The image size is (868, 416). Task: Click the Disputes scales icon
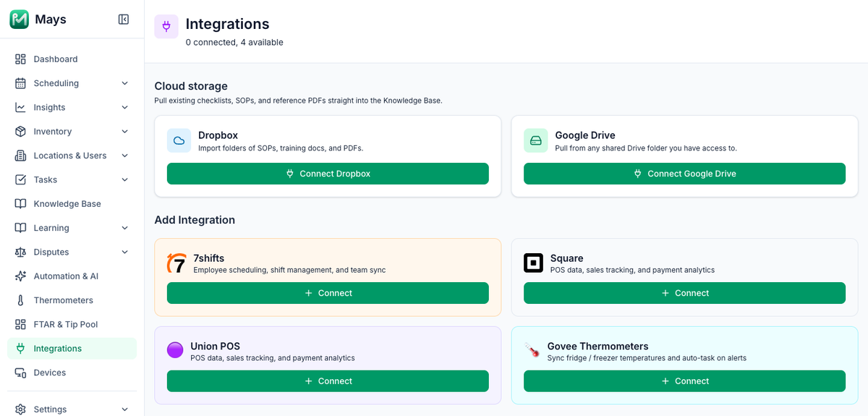coord(20,252)
